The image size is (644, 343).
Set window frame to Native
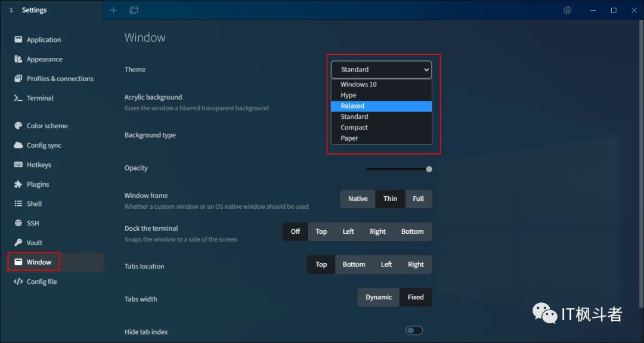point(358,199)
